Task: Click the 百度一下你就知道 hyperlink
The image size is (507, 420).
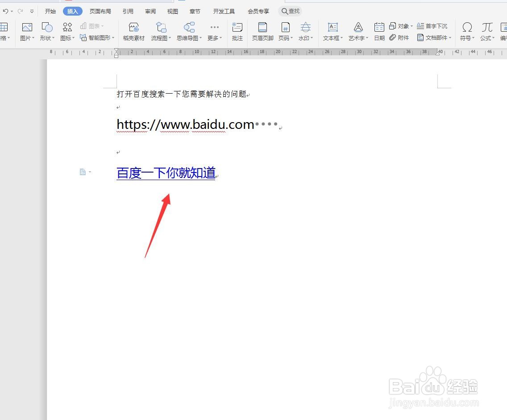Action: [x=166, y=173]
